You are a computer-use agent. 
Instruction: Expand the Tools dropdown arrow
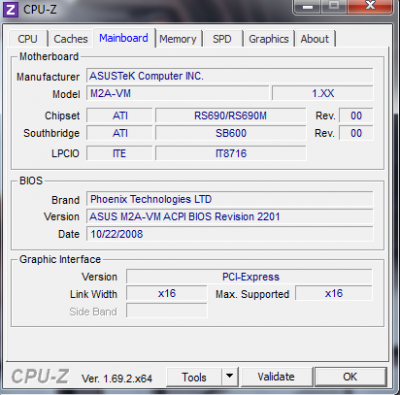coord(229,377)
